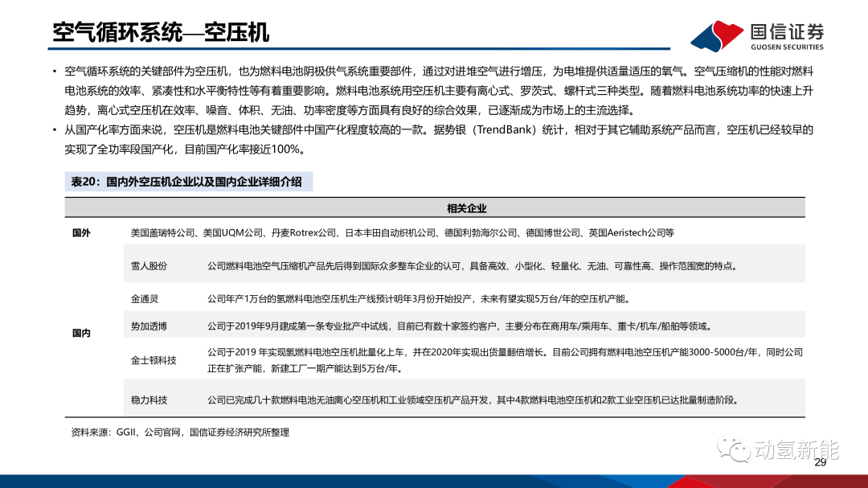The image size is (868, 488).
Task: Click the source note 资料来源：GGII
Action: 180,433
